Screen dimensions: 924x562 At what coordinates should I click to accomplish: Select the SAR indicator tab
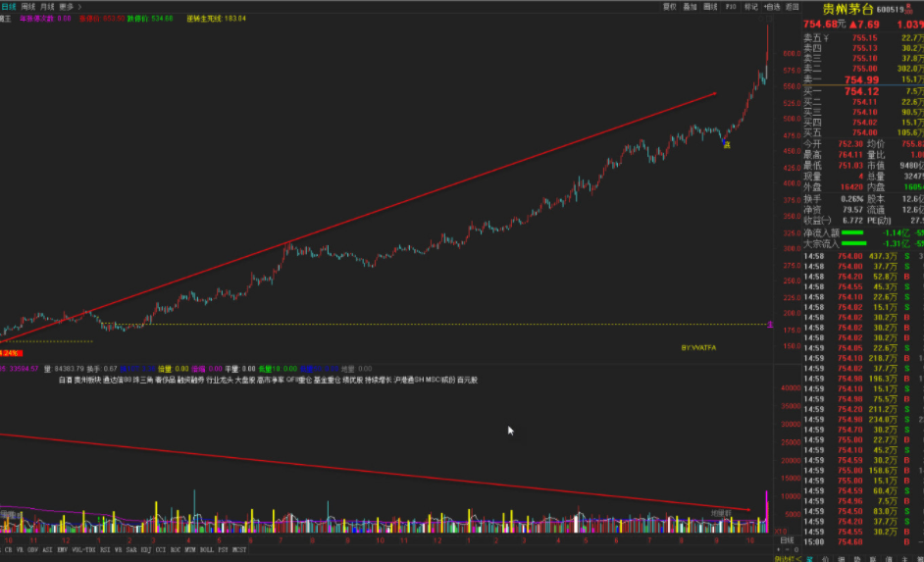click(x=131, y=549)
